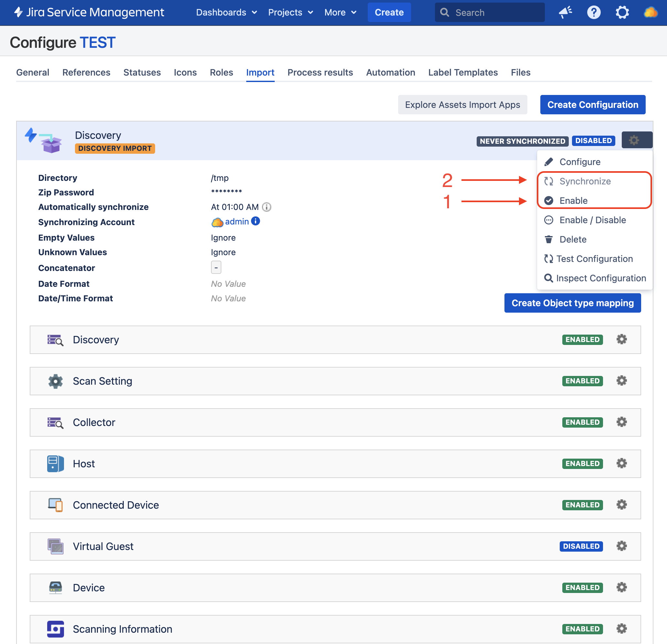Select the Import tab
This screenshot has width=667, height=644.
pos(260,72)
